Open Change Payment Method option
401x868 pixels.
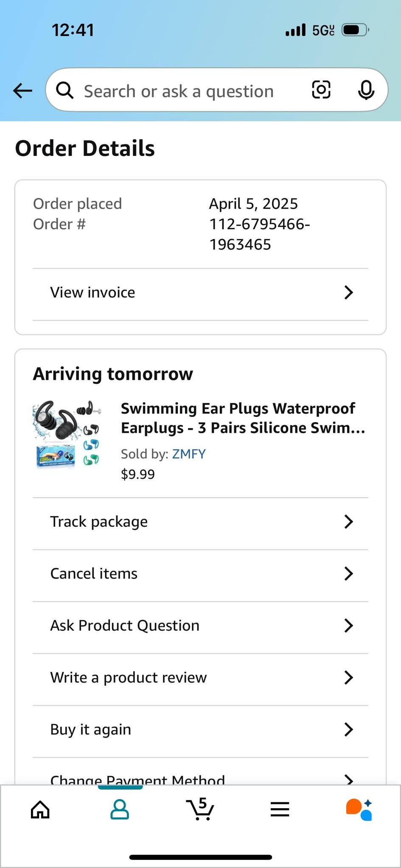pos(137,779)
